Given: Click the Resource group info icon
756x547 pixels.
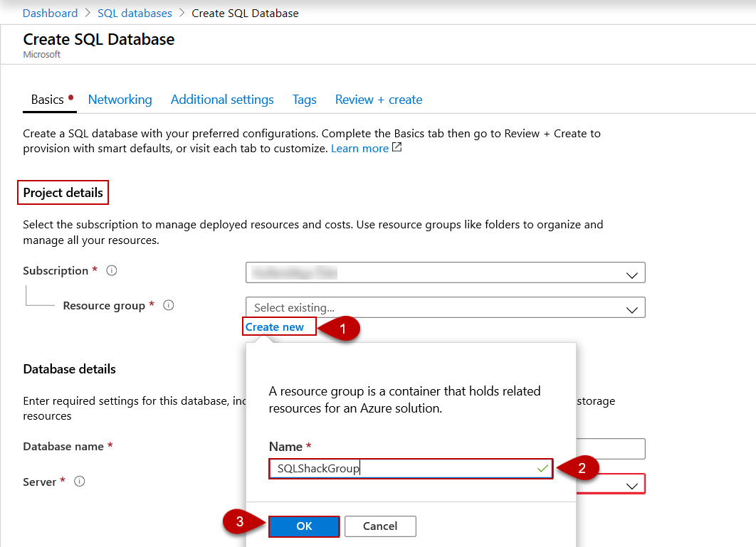Looking at the screenshot, I should (x=169, y=306).
